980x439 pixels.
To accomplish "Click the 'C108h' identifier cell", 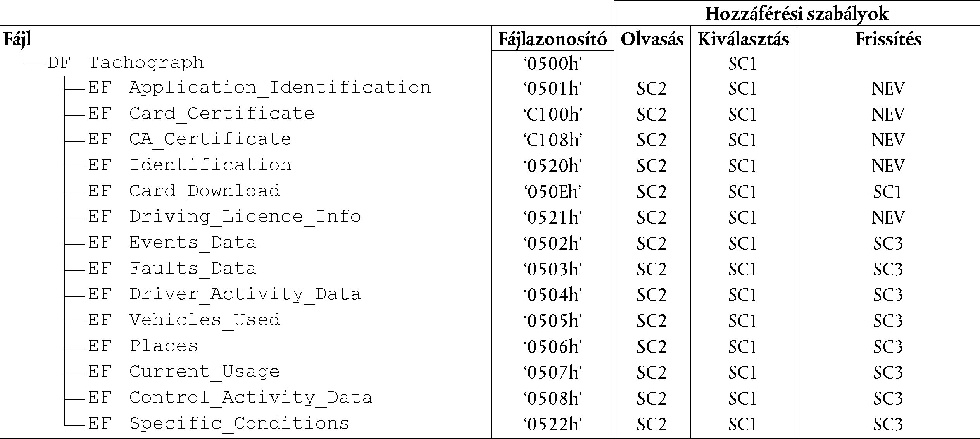I will click(x=552, y=140).
